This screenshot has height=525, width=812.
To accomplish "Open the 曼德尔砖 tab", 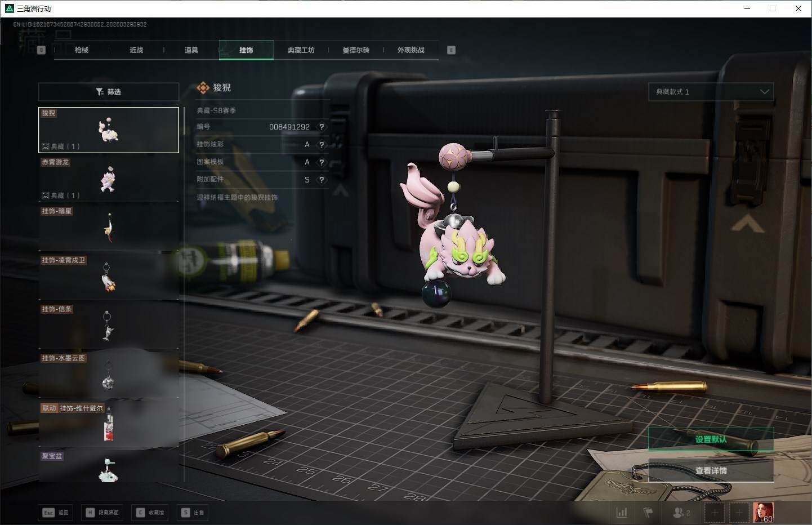I will (356, 50).
